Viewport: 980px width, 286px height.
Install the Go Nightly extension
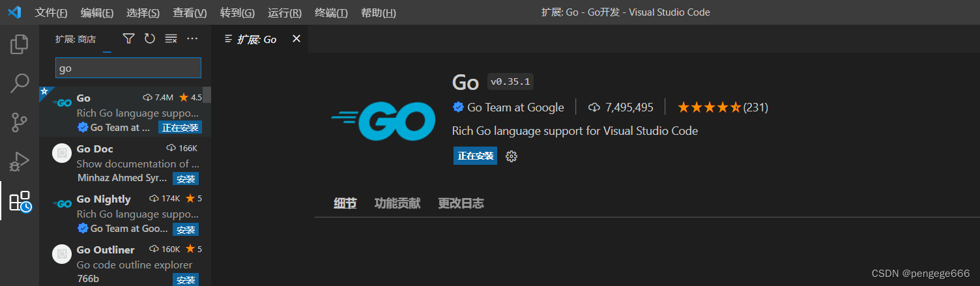click(x=186, y=229)
